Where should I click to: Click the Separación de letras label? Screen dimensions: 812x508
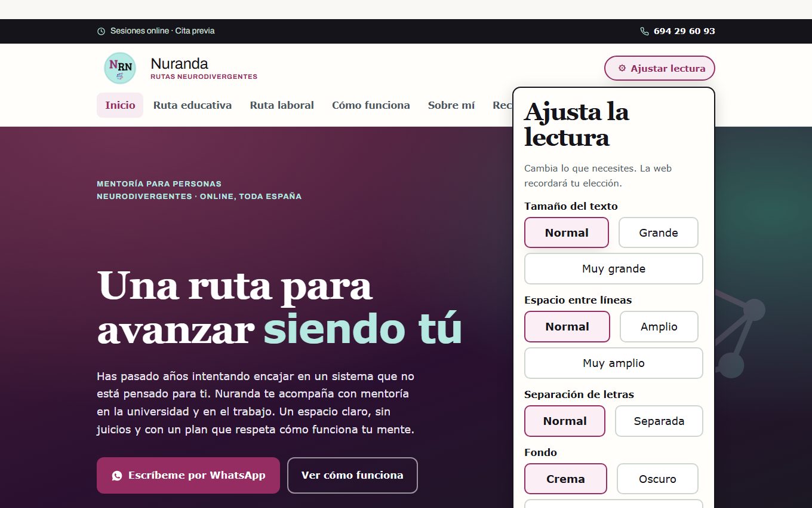point(579,394)
